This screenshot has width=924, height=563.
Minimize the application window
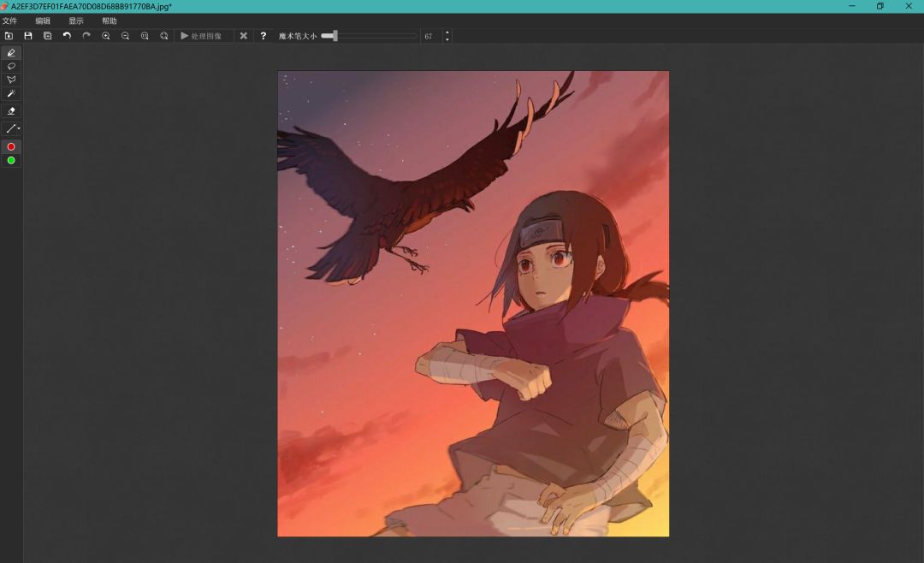coord(851,6)
